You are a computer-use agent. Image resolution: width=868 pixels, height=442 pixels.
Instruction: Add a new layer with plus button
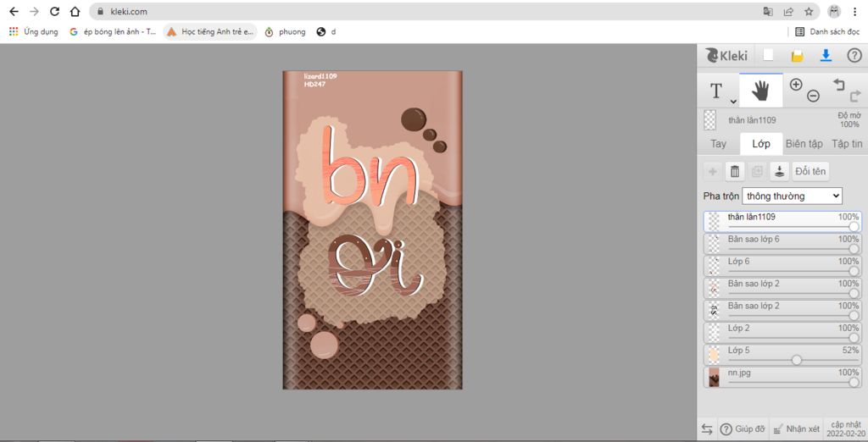[712, 172]
